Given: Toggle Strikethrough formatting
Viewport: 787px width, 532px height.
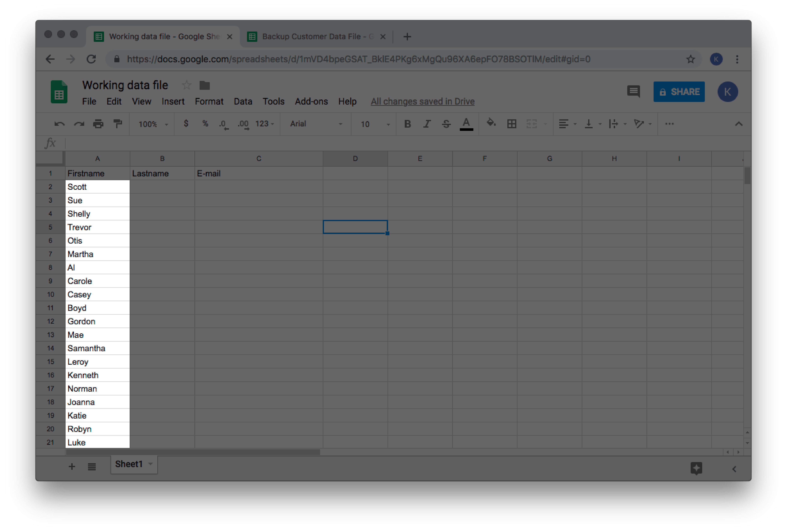Looking at the screenshot, I should (446, 124).
